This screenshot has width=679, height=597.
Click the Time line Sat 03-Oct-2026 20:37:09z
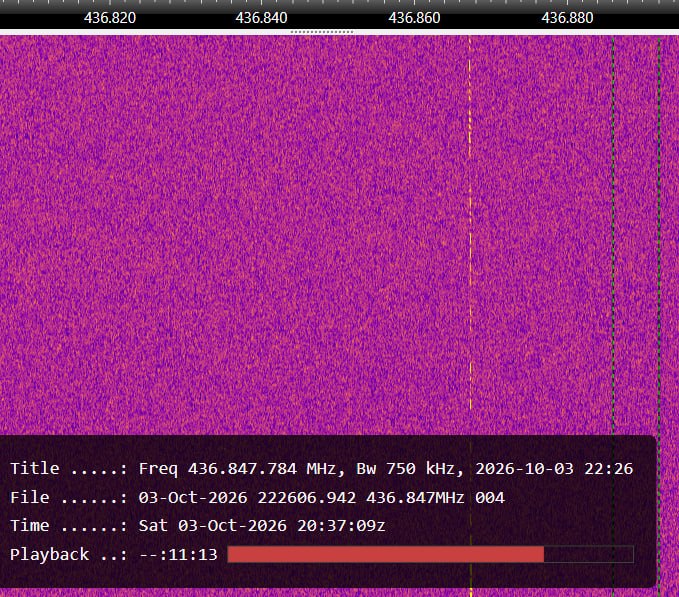(x=197, y=526)
